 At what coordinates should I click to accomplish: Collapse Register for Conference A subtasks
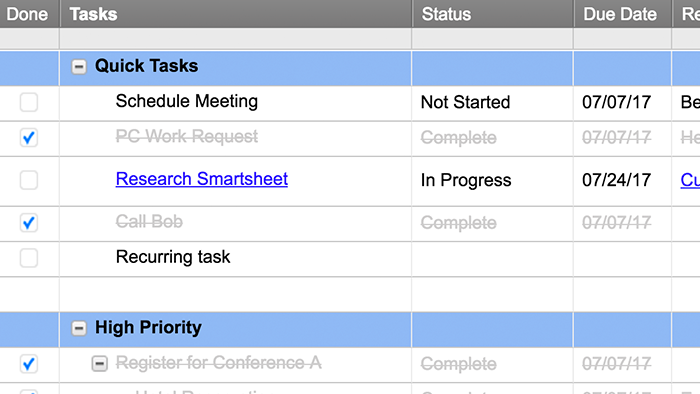[99, 364]
